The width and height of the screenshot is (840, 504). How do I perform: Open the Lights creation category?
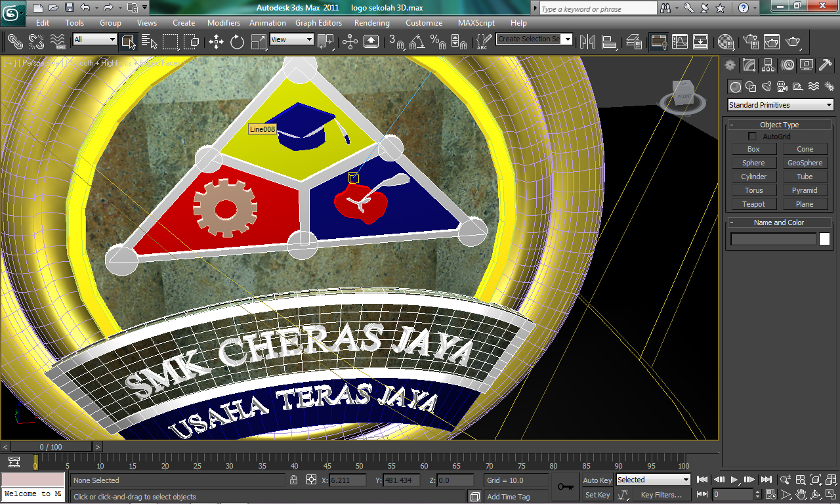pyautogui.click(x=766, y=86)
